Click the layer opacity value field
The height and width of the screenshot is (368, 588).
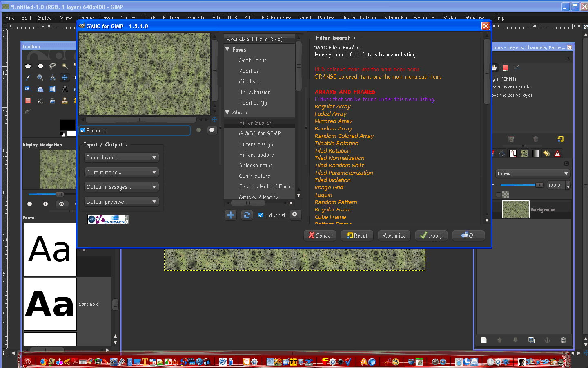(x=556, y=185)
